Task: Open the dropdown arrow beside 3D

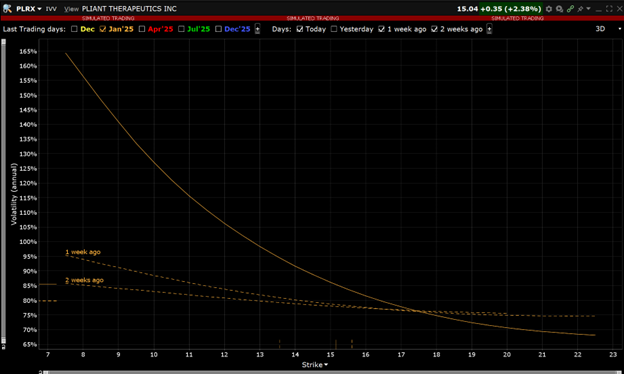Action: tap(619, 29)
